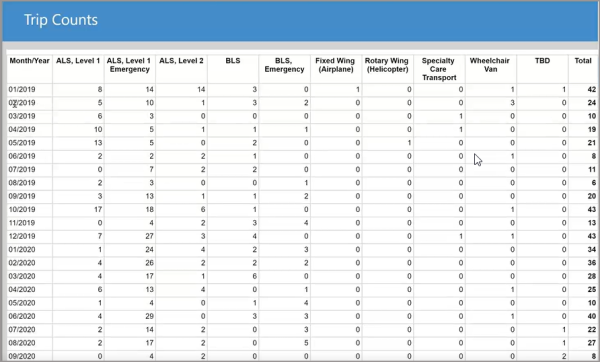The height and width of the screenshot is (362, 600).
Task: Click the Total value 21 for 05/2019
Action: [592, 143]
